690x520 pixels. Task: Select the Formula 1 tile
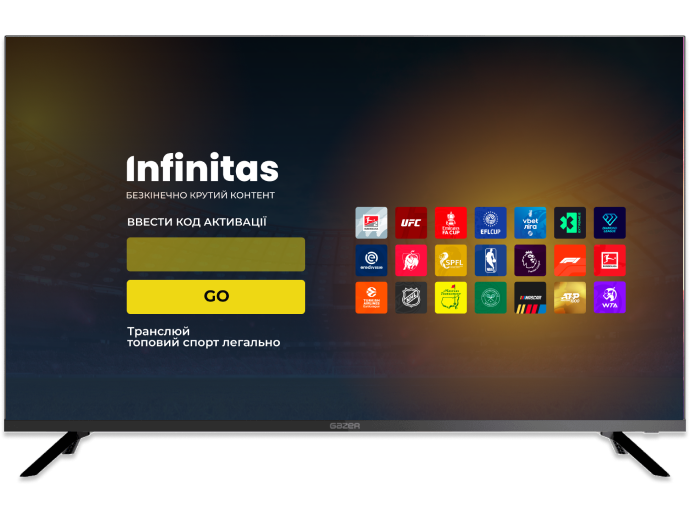[570, 260]
